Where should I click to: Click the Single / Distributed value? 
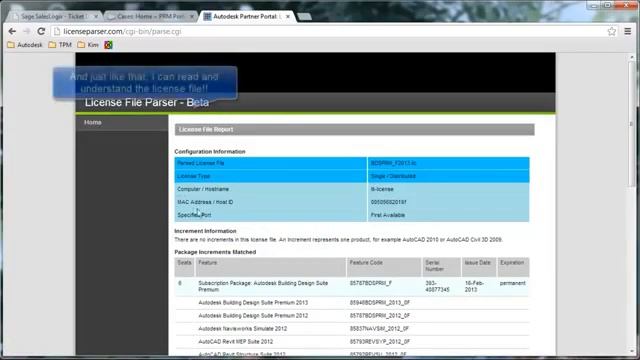click(x=393, y=176)
